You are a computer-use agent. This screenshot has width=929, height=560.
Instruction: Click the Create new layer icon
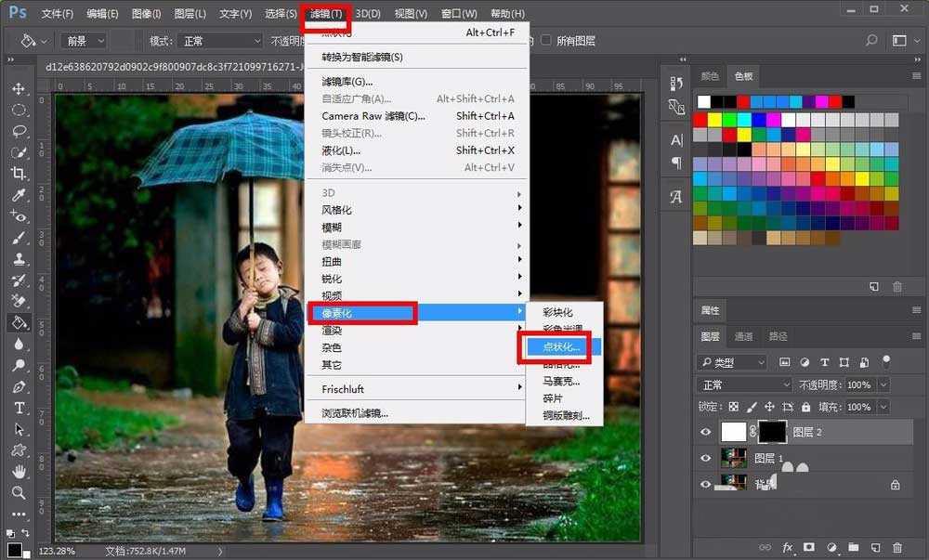tap(876, 547)
